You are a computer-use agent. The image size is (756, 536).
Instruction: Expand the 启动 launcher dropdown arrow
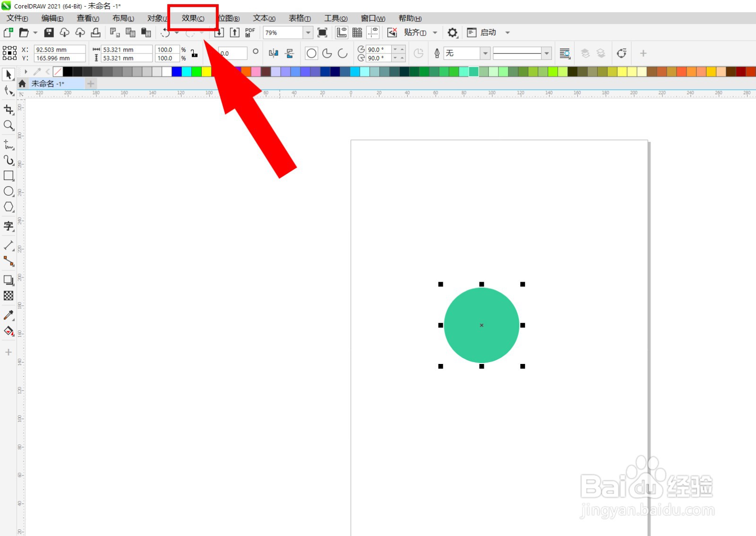[x=507, y=33]
